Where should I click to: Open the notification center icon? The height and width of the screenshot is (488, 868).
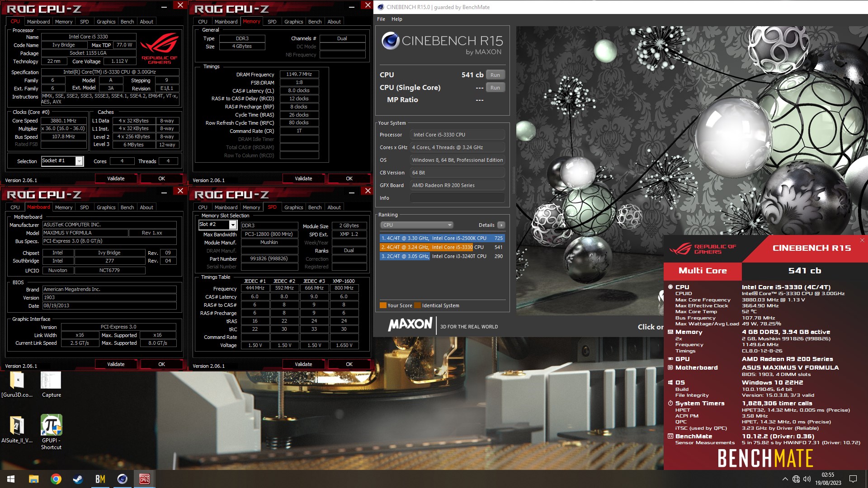[853, 479]
